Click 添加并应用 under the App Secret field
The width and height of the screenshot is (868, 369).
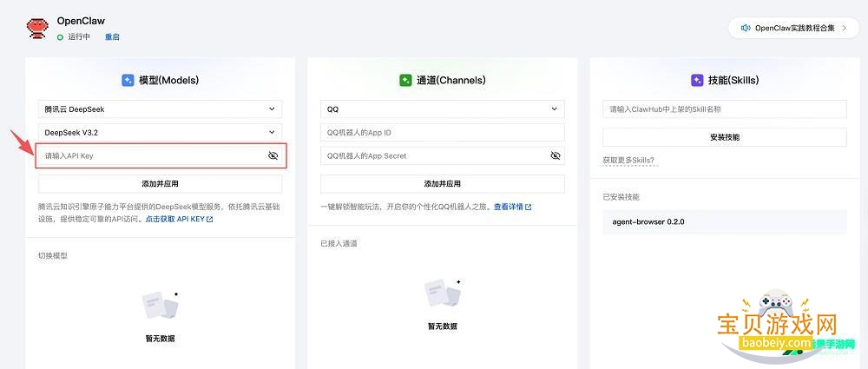[443, 184]
